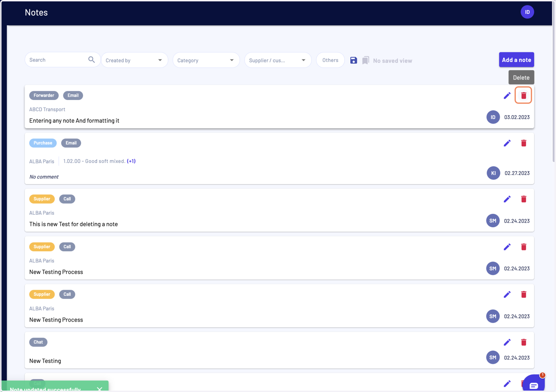The image size is (556, 392).
Task: Click 'ABCD Transport' supplier name
Action: (47, 109)
